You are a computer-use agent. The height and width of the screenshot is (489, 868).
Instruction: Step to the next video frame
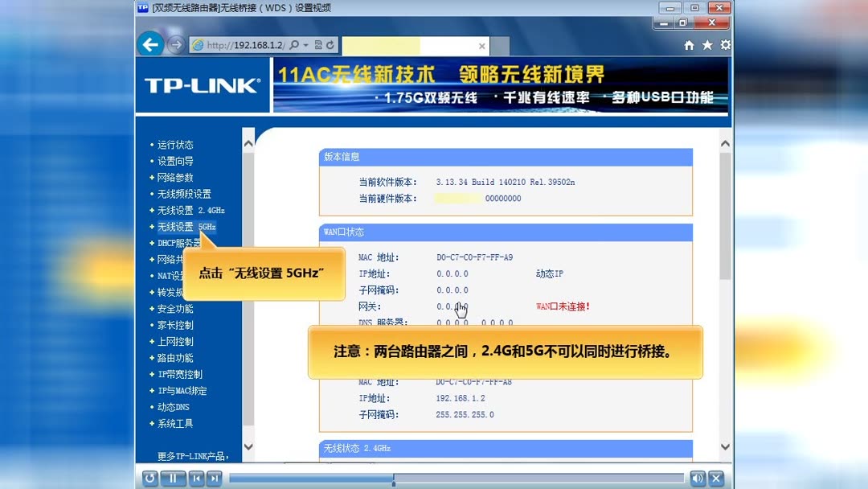(x=214, y=479)
